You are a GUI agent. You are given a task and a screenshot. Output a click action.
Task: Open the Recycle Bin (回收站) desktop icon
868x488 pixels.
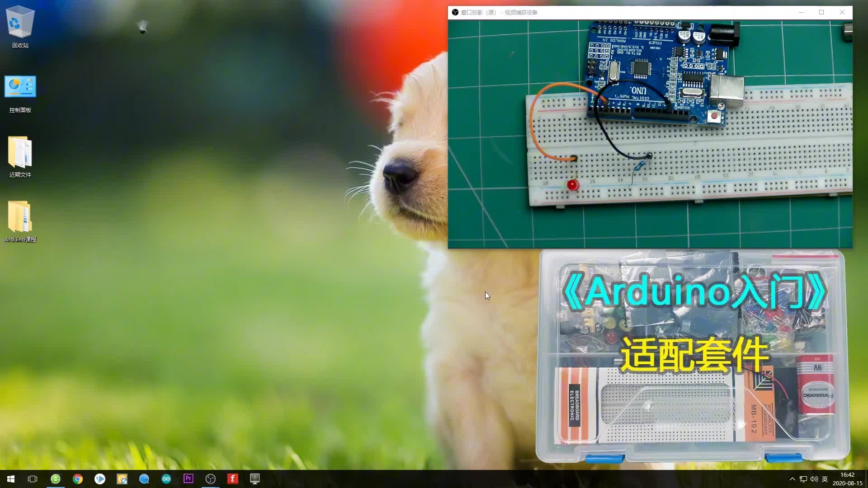tap(20, 27)
